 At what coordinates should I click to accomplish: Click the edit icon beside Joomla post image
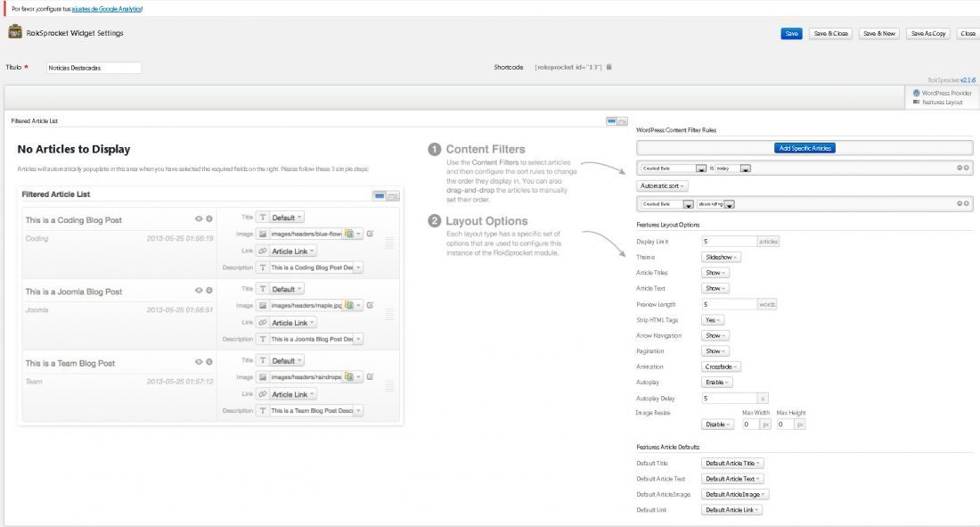click(x=370, y=305)
